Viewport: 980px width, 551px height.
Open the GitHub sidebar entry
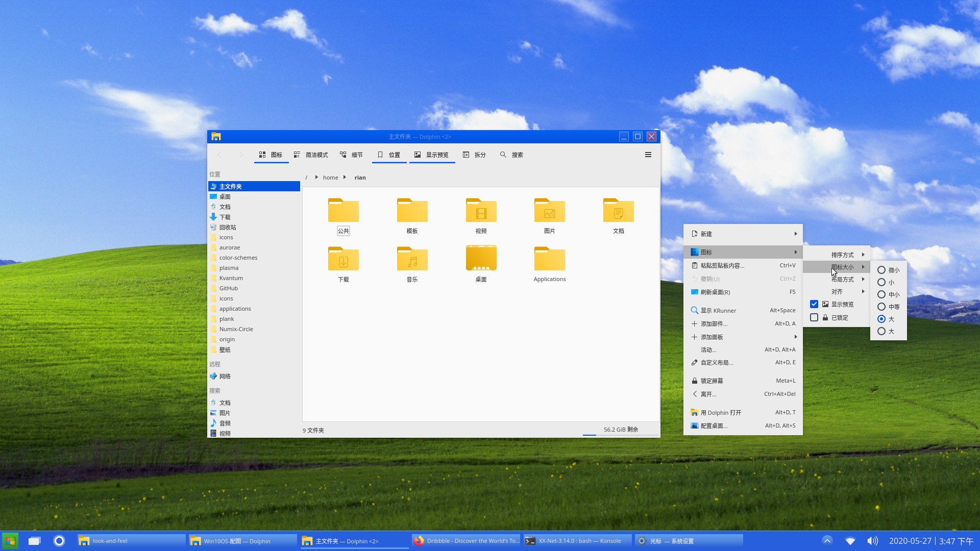click(x=254, y=288)
